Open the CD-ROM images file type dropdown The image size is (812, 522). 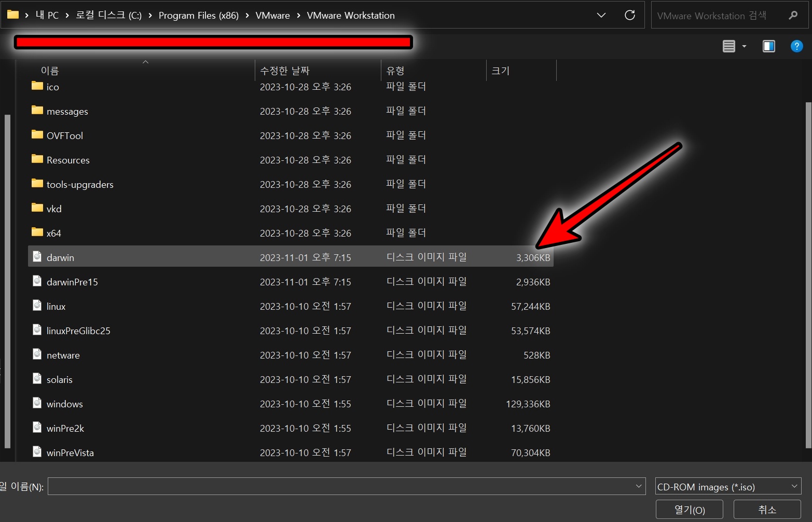pos(728,486)
